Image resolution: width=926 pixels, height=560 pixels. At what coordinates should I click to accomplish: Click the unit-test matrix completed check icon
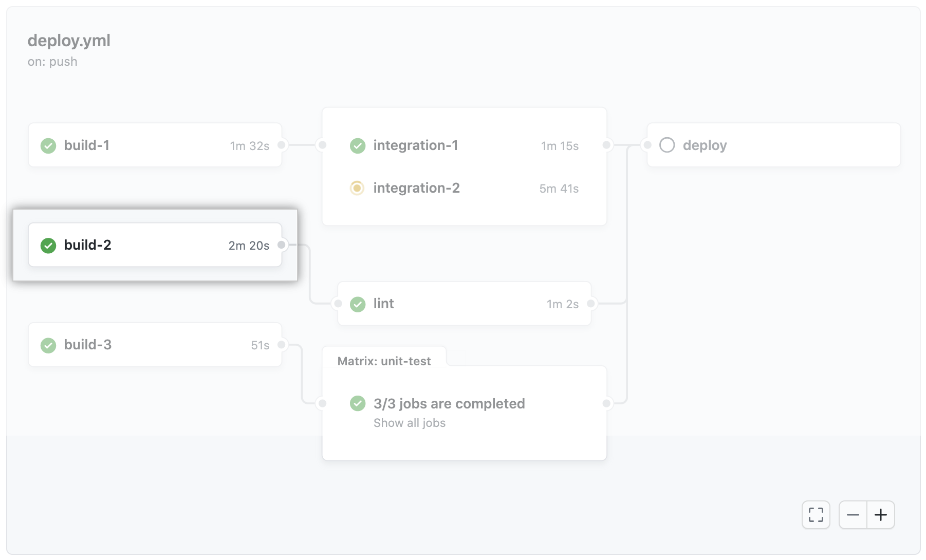click(358, 404)
